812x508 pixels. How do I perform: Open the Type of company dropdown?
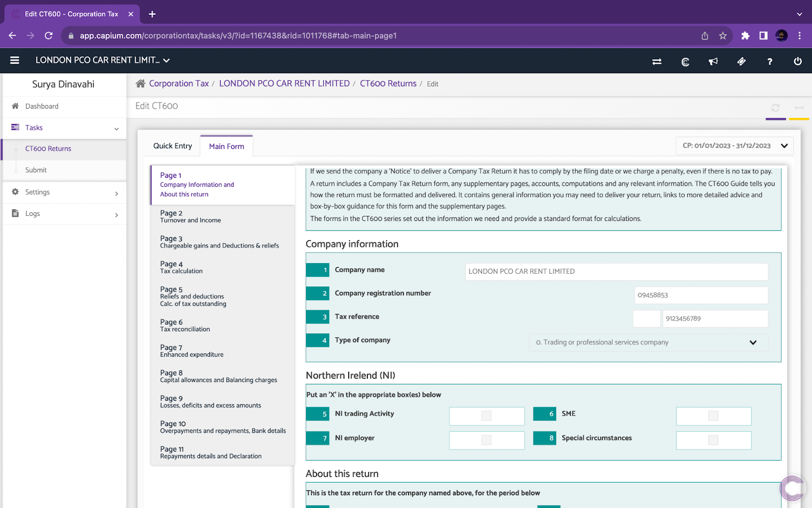pos(648,342)
